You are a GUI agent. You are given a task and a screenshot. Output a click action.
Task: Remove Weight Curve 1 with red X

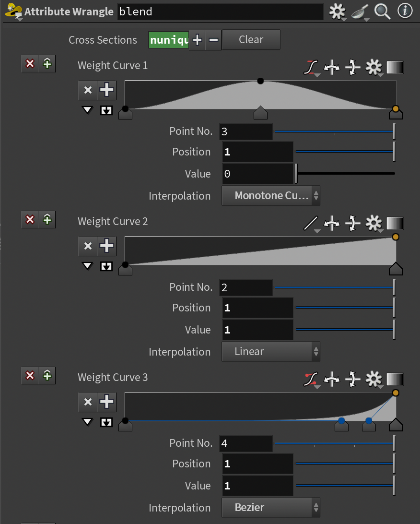tap(30, 64)
